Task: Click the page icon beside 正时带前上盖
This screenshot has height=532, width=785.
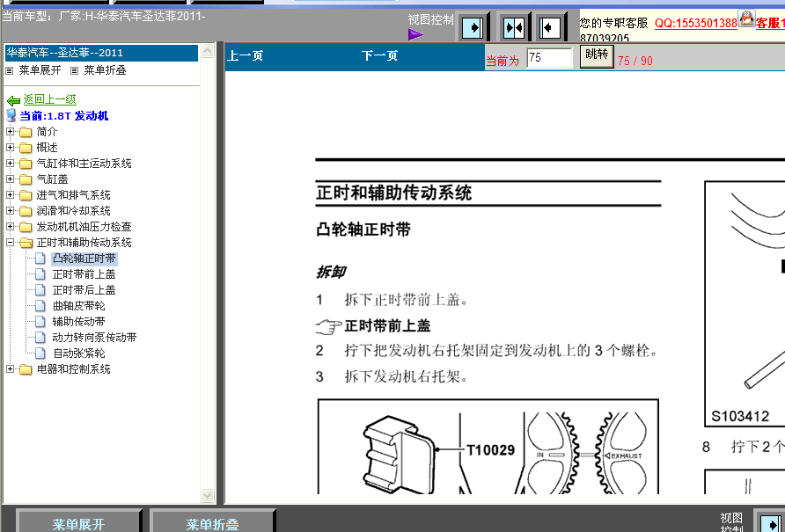Action: click(x=40, y=274)
